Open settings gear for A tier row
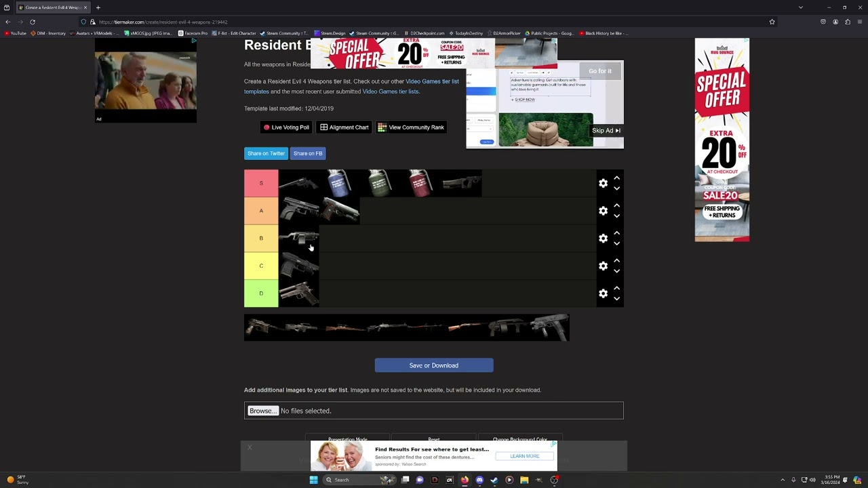 click(x=603, y=211)
